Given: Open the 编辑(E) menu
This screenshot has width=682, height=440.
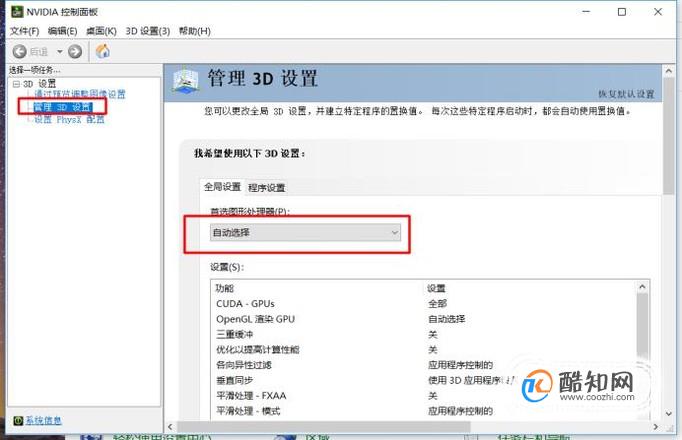Looking at the screenshot, I should click(x=62, y=31).
